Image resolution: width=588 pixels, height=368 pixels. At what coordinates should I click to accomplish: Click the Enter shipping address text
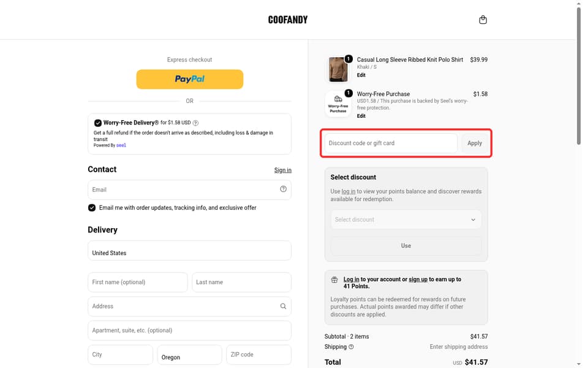(x=459, y=347)
